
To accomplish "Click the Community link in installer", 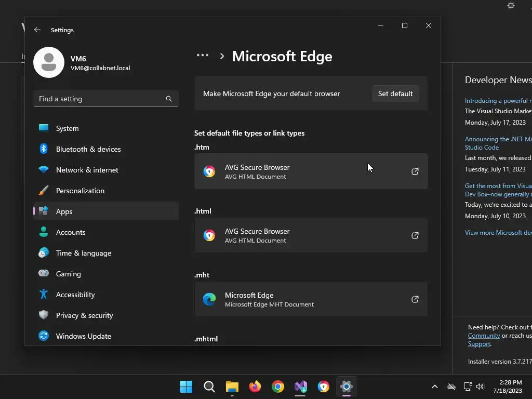I will (x=484, y=336).
